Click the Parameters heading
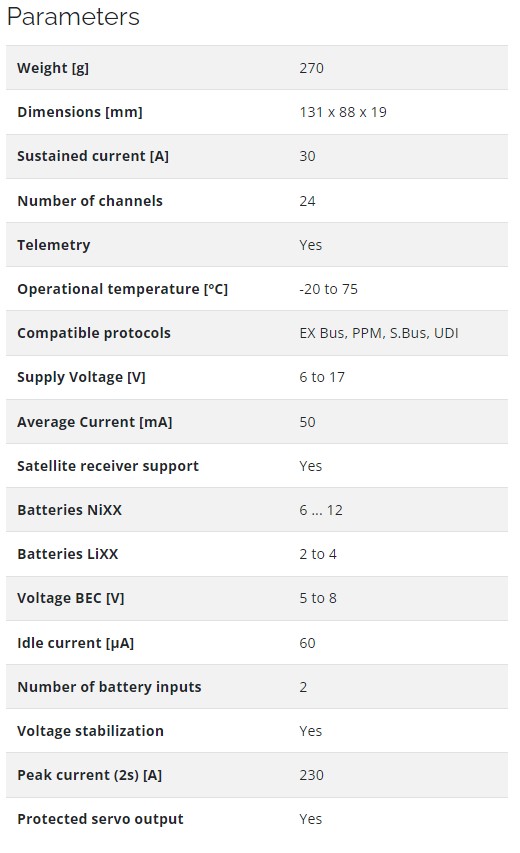520x853 pixels. click(73, 16)
